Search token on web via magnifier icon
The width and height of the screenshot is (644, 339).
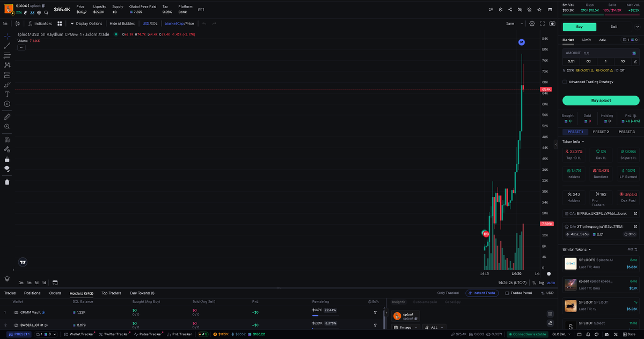[x=46, y=12]
